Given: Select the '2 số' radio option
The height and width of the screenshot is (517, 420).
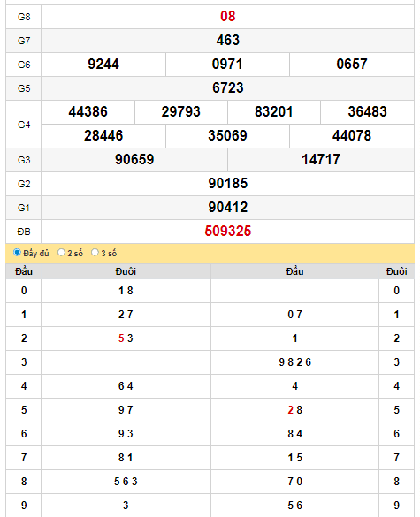Looking at the screenshot, I should coord(61,253).
